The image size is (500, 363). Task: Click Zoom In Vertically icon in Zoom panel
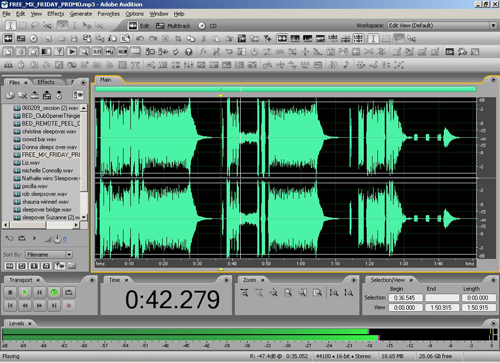[x=334, y=293]
